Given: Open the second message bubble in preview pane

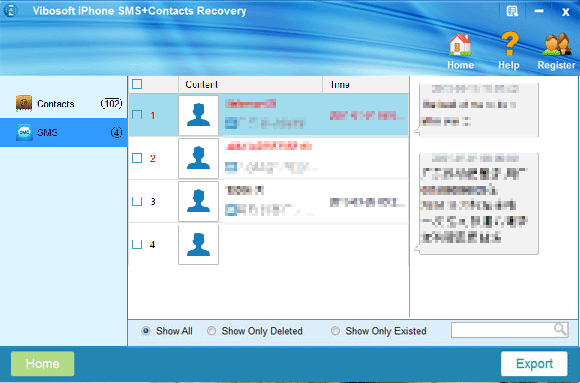Looking at the screenshot, I should pyautogui.click(x=478, y=204).
